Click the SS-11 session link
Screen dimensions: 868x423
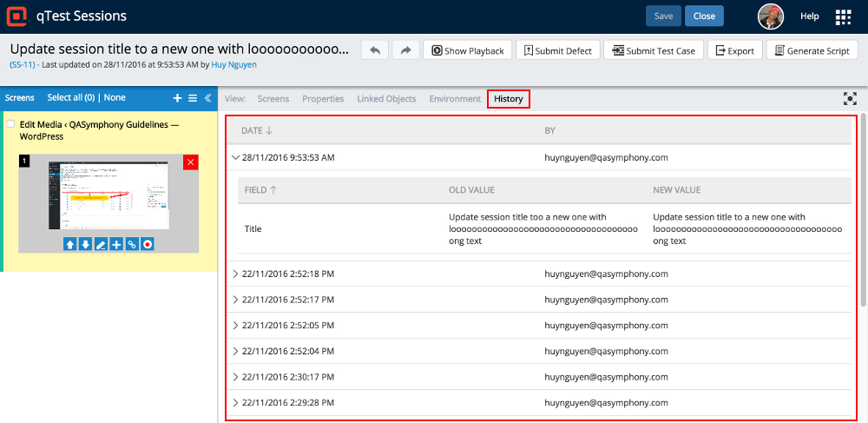[23, 65]
